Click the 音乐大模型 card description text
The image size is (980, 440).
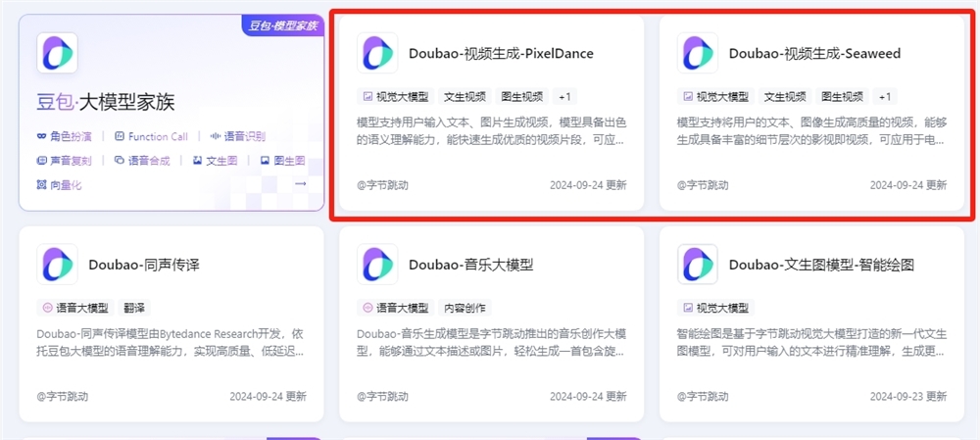coord(491,343)
